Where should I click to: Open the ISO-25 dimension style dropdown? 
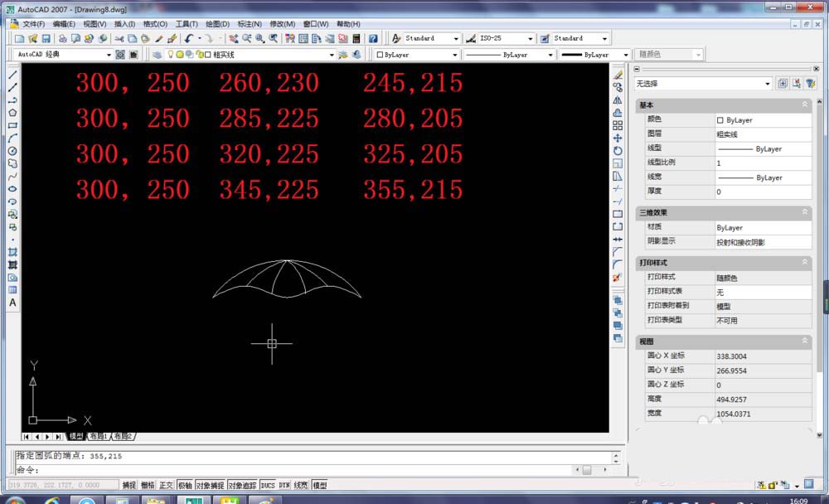(530, 39)
